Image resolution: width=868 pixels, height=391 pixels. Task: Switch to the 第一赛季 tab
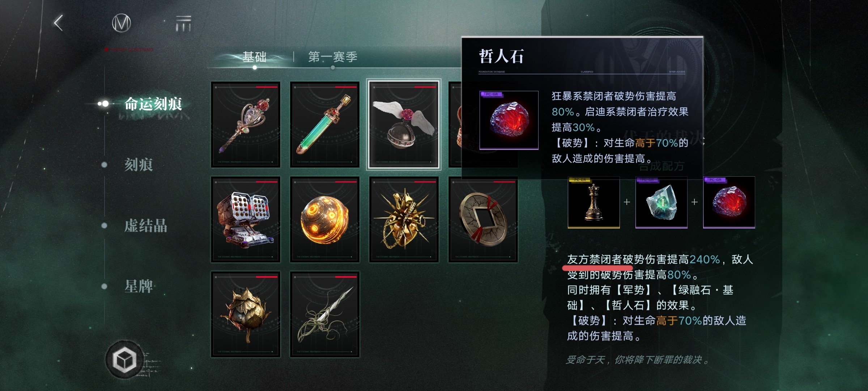[333, 57]
